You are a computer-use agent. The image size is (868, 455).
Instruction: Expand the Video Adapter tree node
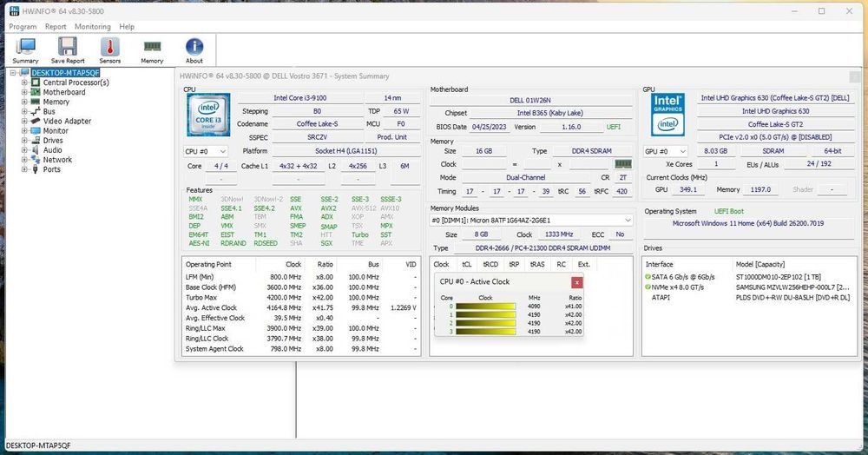24,121
